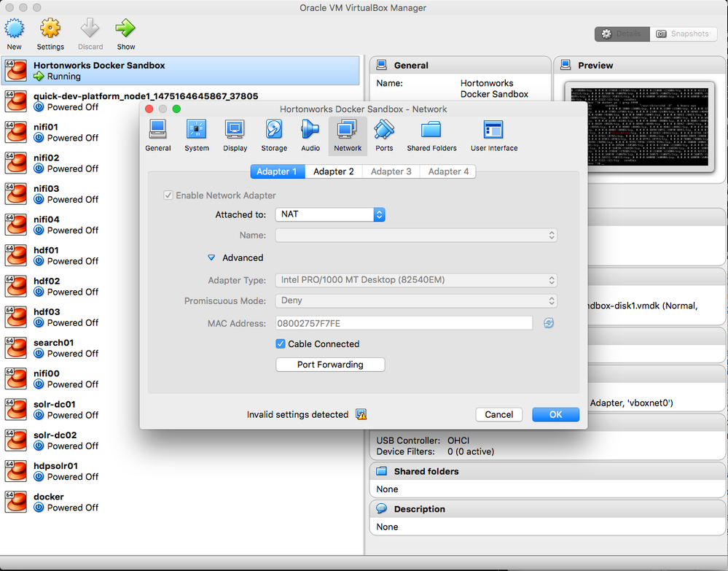Toggle the Enable Network Adapter checkbox

168,195
